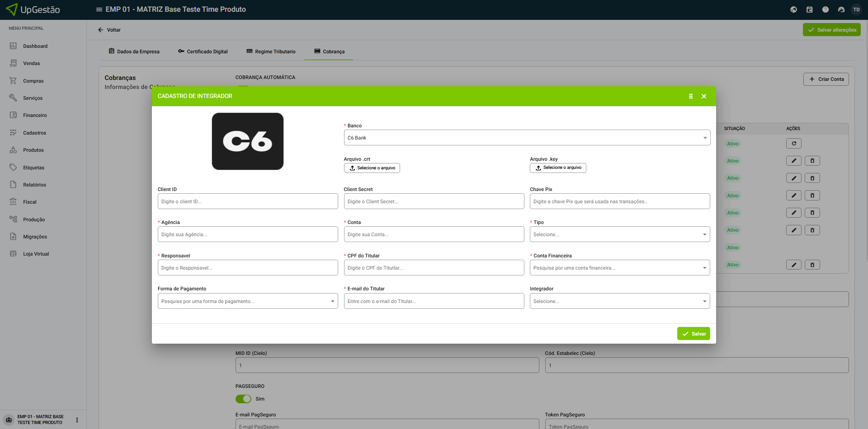Click the refresh icon in Ações column

(793, 144)
